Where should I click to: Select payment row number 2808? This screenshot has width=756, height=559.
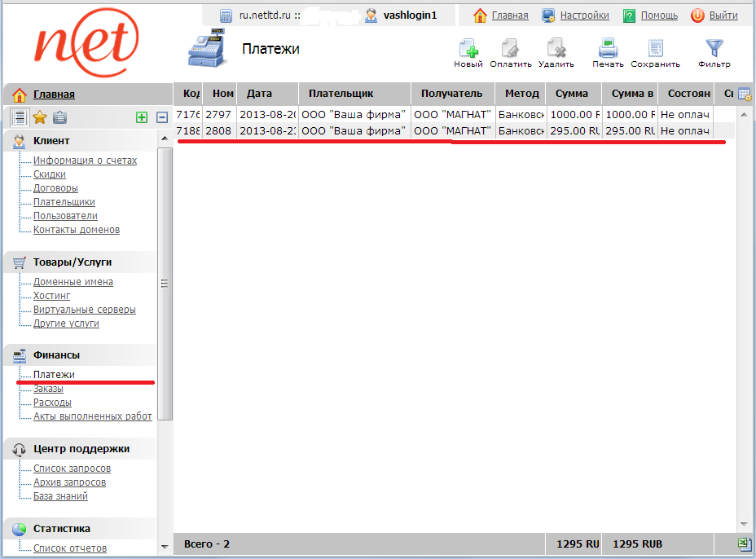pyautogui.click(x=218, y=130)
